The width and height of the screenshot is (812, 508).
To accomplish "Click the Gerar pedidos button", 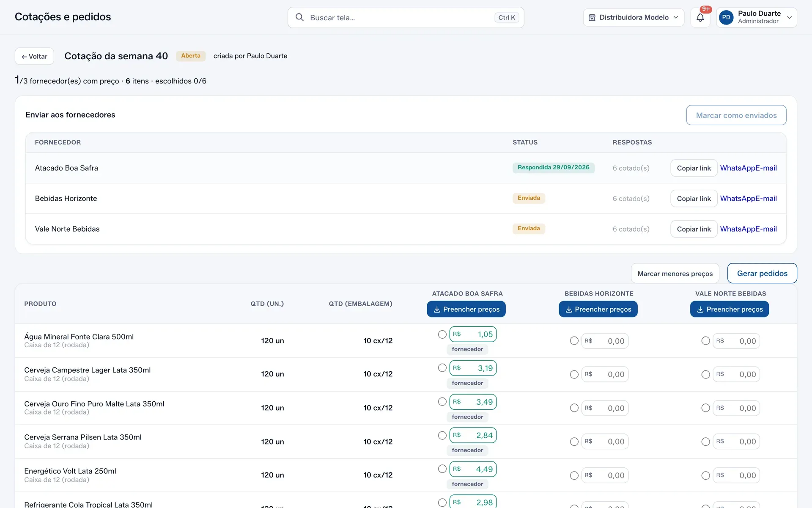I will (762, 273).
